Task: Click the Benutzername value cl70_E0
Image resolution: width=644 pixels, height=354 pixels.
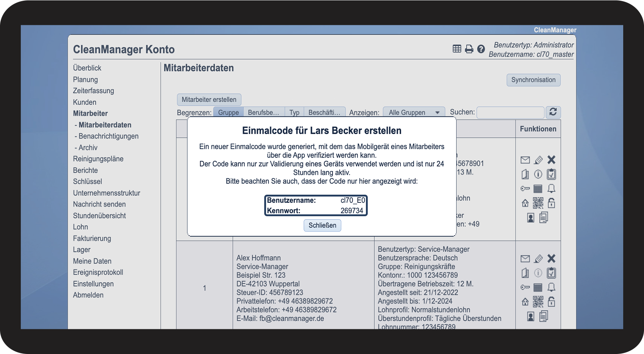Action: 352,201
